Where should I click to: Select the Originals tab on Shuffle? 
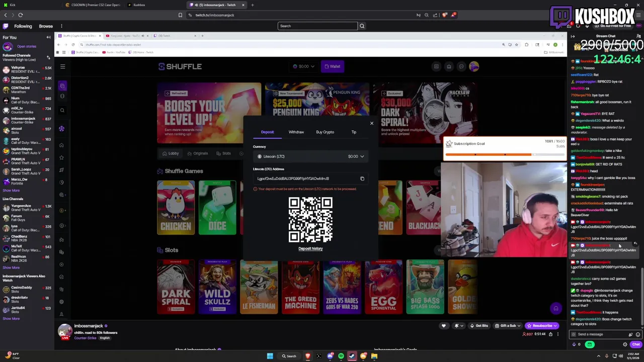coord(197,153)
